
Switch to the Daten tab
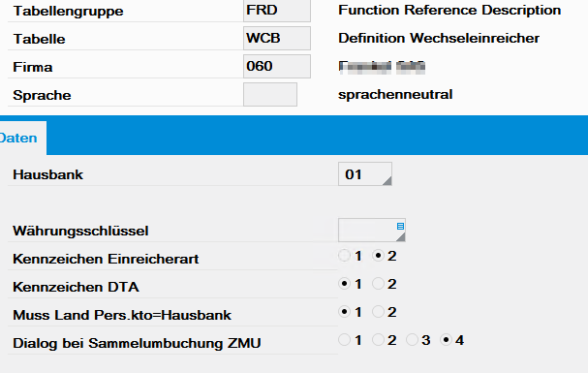pos(18,138)
